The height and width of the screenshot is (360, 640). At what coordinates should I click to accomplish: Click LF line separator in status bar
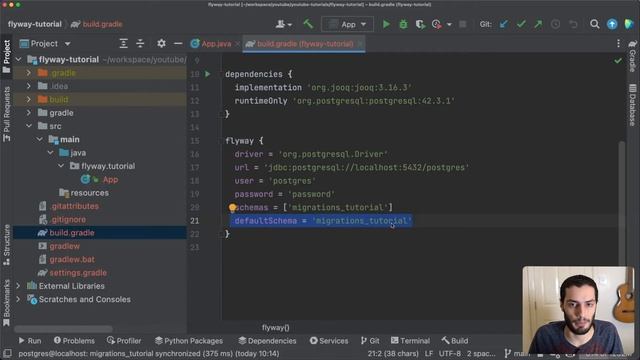coord(429,353)
